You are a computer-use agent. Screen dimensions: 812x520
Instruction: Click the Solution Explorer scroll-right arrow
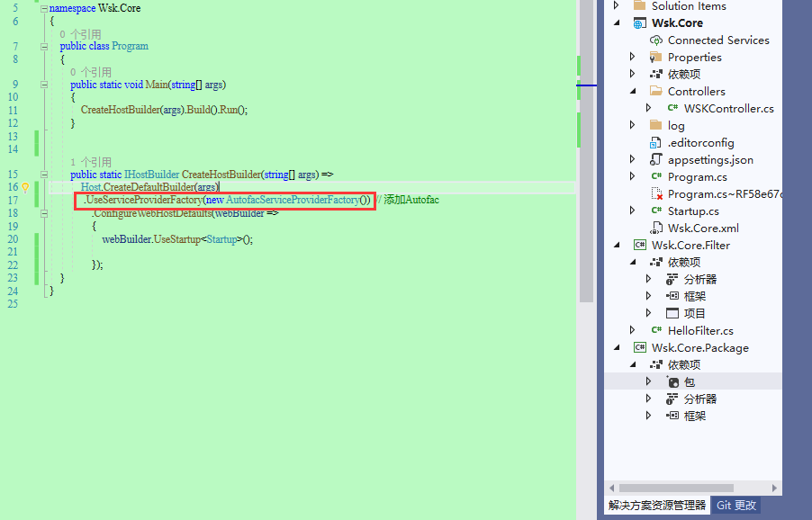(x=775, y=488)
